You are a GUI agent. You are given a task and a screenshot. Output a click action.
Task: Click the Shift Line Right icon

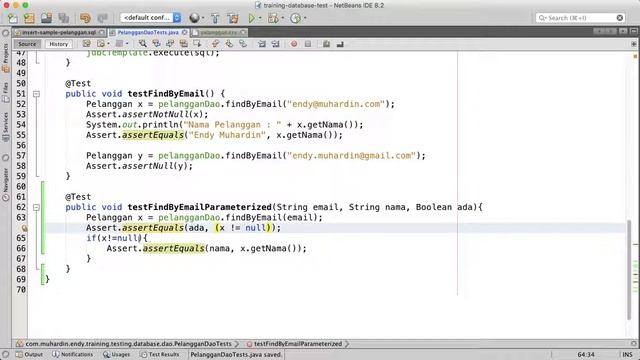(276, 44)
